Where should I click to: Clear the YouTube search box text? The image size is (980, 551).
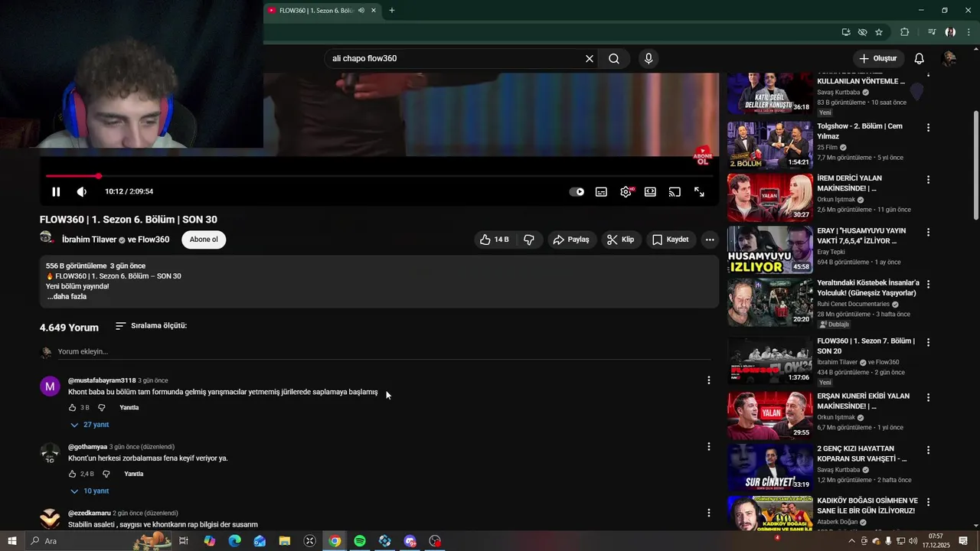click(x=590, y=58)
